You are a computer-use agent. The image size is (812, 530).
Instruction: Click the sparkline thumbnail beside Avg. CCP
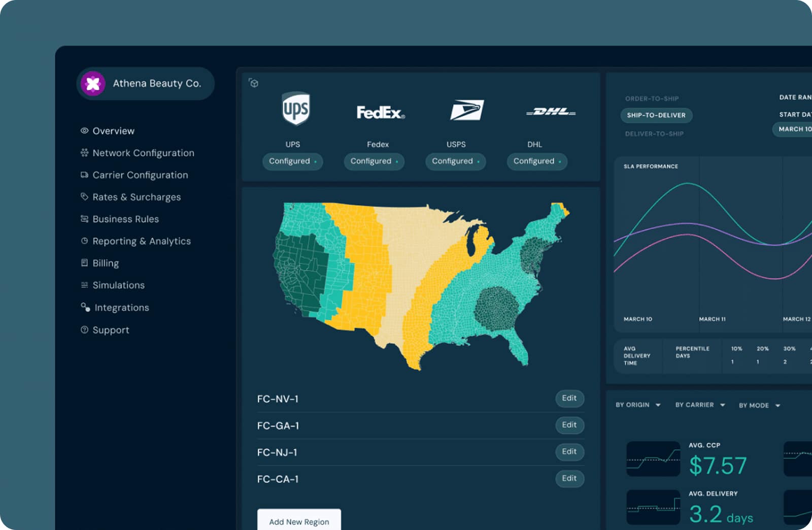pos(653,458)
